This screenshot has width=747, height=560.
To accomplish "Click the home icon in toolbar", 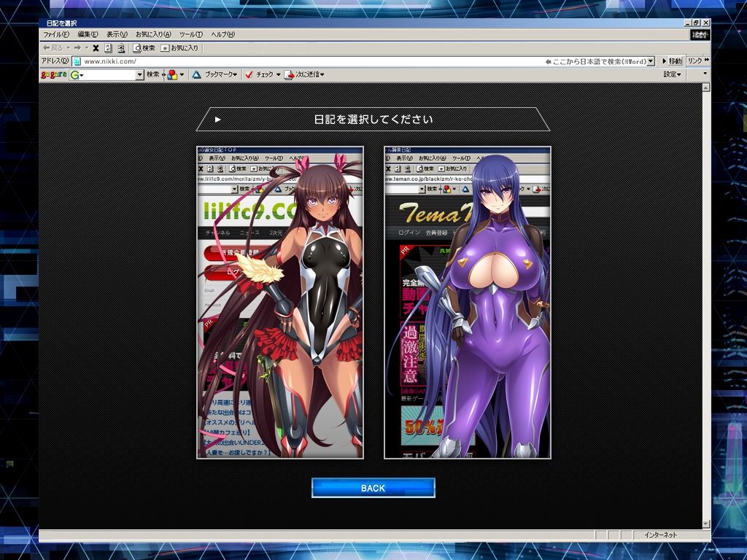I will pos(121,48).
